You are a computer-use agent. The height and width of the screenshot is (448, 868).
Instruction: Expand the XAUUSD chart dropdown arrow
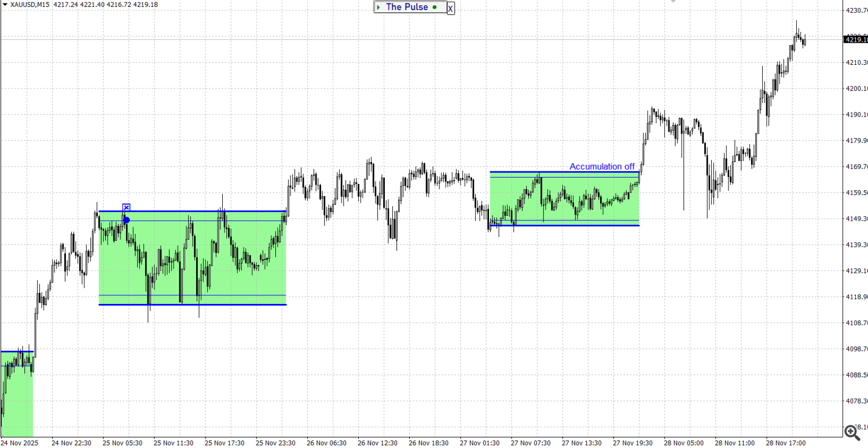tap(6, 4)
